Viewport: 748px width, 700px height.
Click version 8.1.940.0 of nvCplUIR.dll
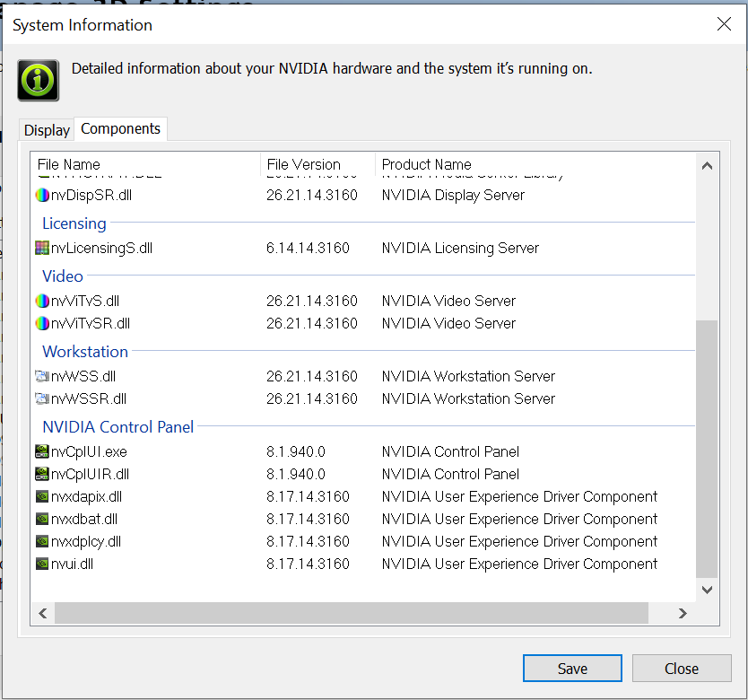click(296, 474)
